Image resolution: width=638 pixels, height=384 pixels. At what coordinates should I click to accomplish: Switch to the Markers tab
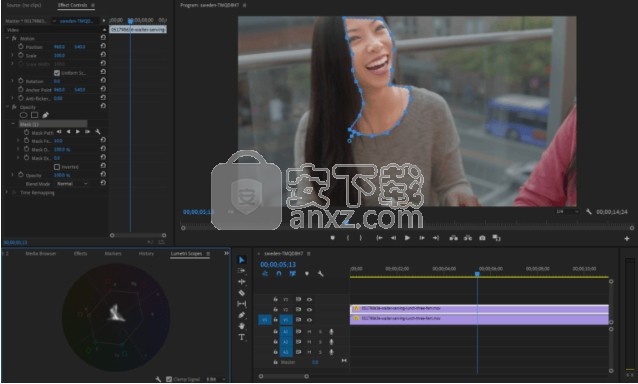point(113,253)
